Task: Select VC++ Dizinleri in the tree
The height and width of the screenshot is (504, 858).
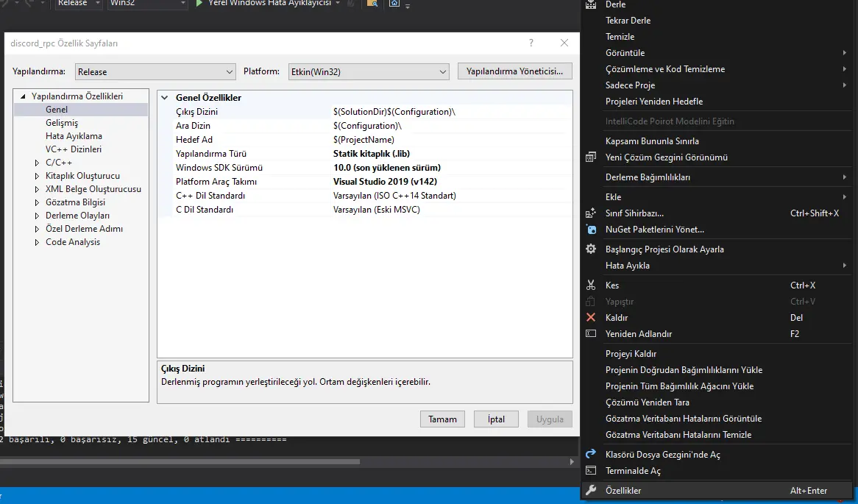Action: 74,149
